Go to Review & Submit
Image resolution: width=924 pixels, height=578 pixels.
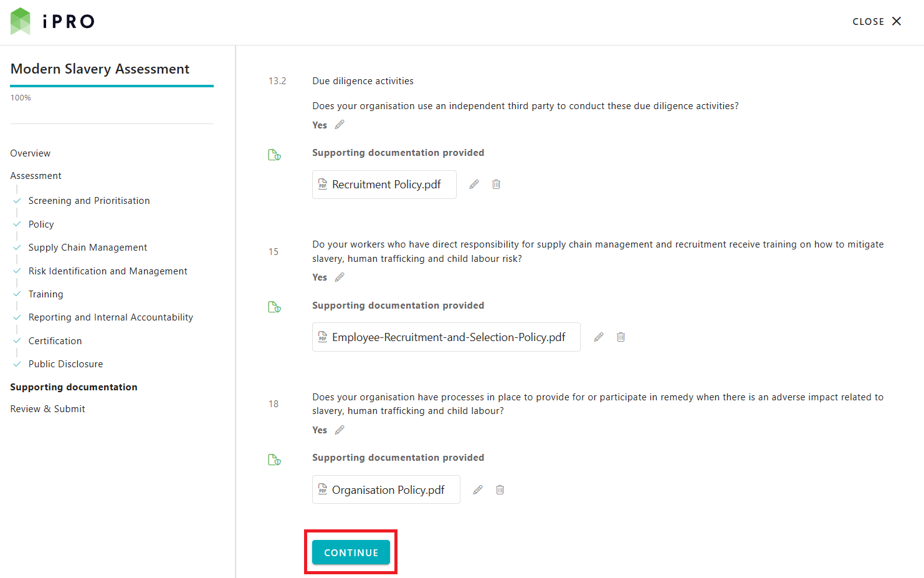47,409
